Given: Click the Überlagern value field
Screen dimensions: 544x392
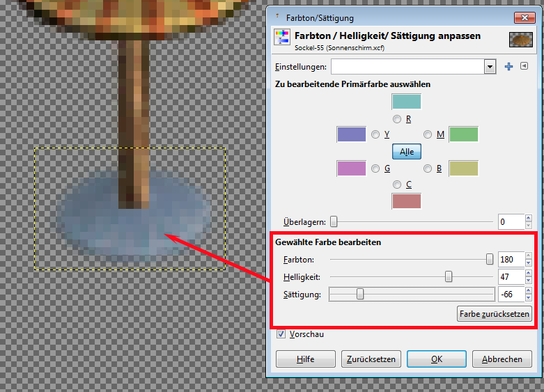Looking at the screenshot, I should [x=511, y=221].
